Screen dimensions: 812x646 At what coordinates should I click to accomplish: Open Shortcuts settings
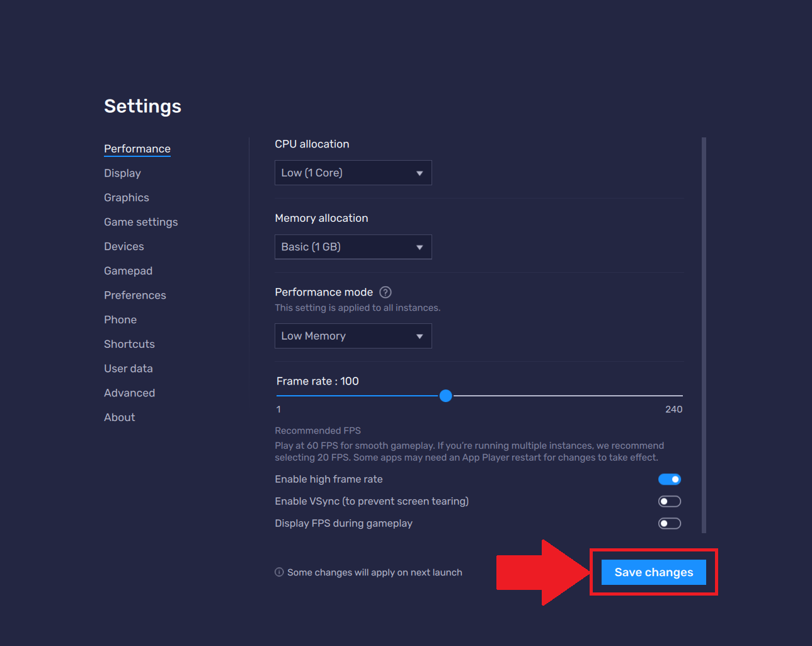click(129, 344)
